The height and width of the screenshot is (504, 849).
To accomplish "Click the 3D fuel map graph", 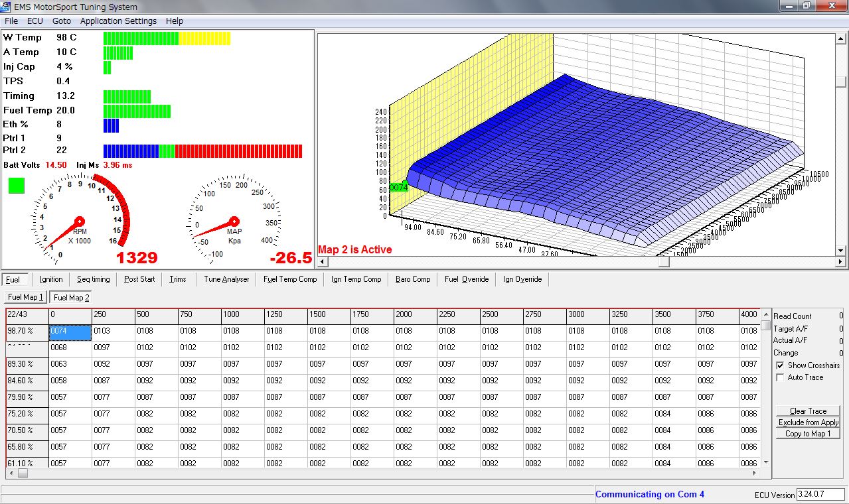I will pos(577,144).
